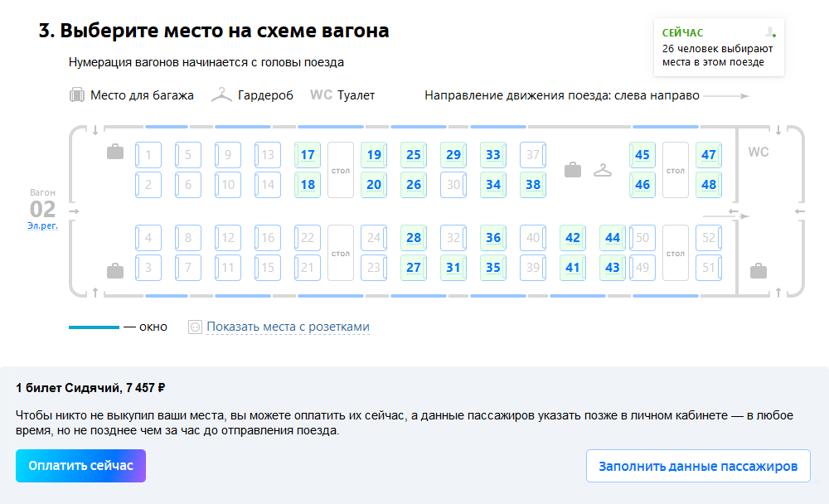The height and width of the screenshot is (504, 829).
Task: Click the table between seats 50 and 52
Action: (675, 253)
